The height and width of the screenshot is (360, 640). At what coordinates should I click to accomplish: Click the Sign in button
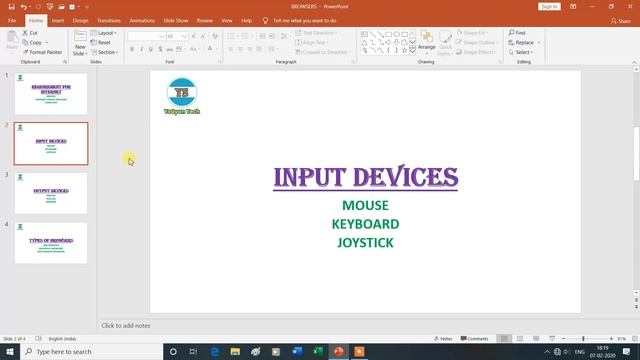549,7
